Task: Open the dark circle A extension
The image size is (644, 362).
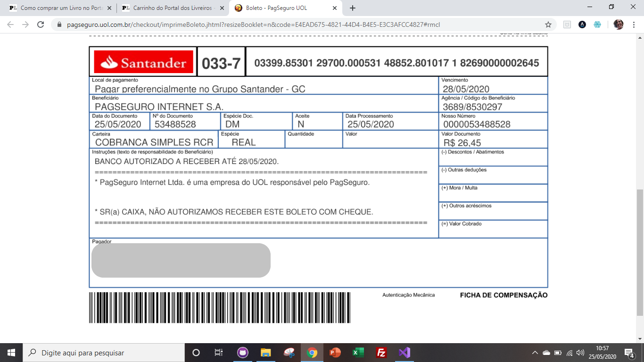Action: pyautogui.click(x=582, y=25)
